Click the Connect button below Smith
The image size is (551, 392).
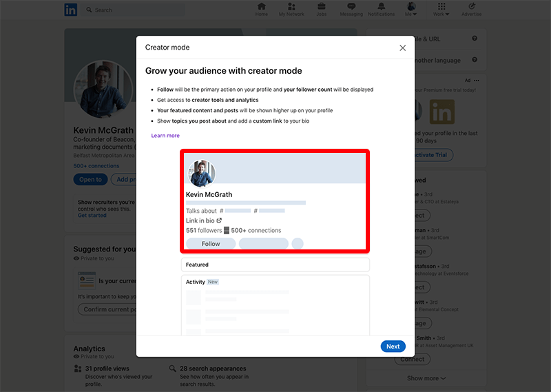tap(413, 360)
